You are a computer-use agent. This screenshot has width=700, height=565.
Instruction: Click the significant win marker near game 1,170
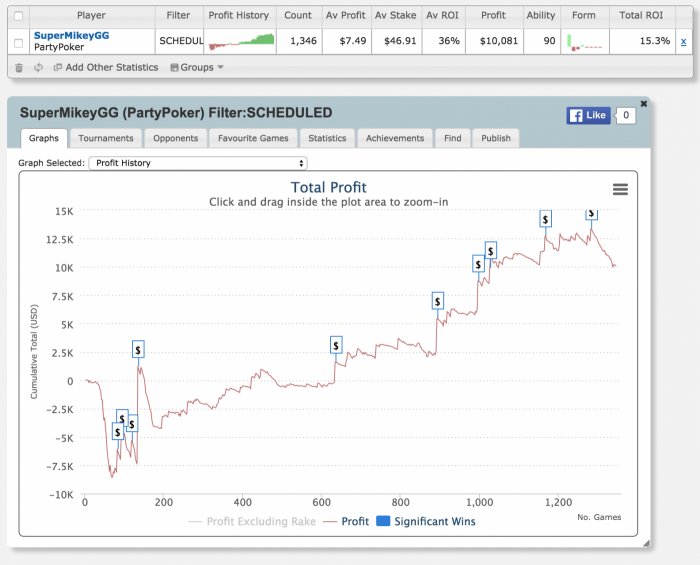[x=545, y=219]
